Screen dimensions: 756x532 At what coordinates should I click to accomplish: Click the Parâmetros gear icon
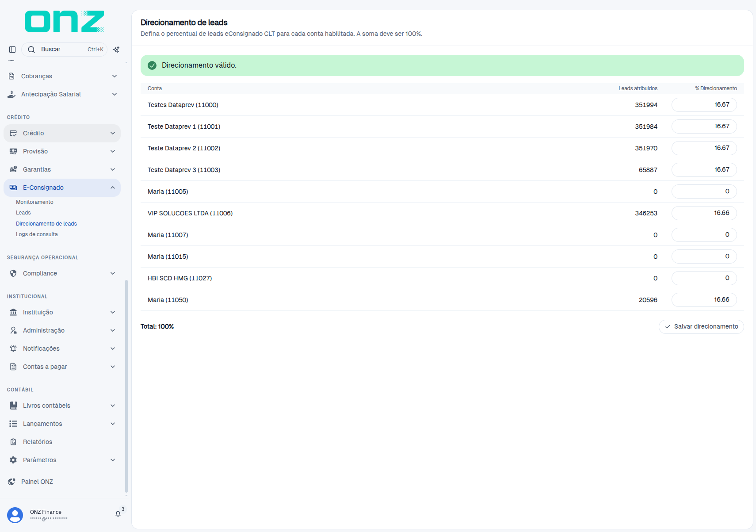point(13,460)
